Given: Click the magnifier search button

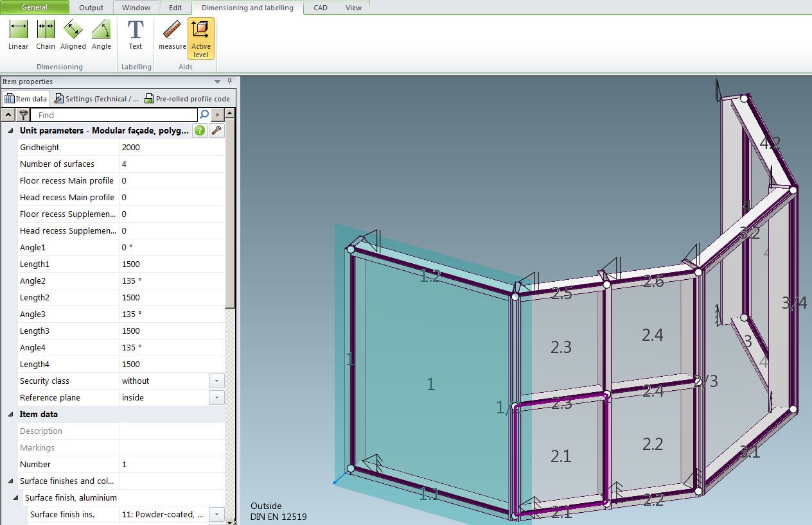Looking at the screenshot, I should (x=204, y=115).
